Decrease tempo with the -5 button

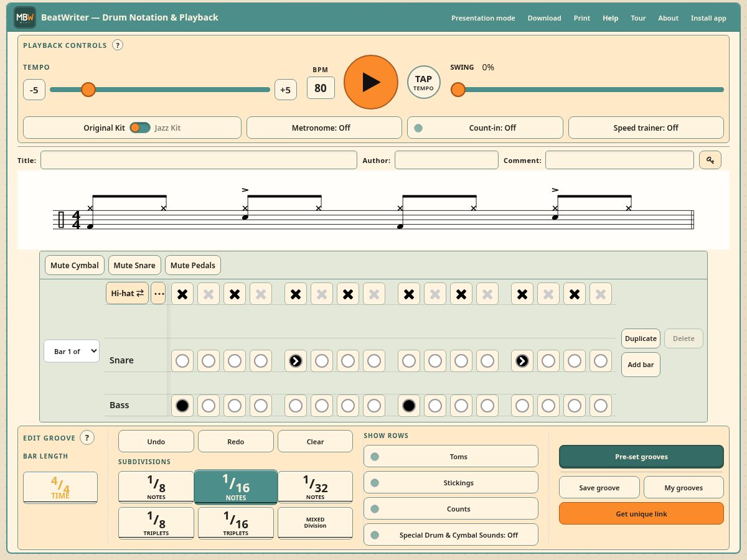coord(34,90)
